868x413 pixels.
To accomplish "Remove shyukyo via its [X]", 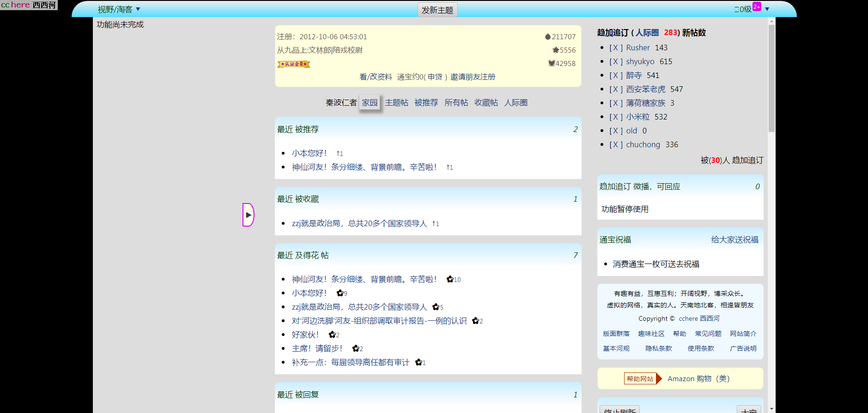I will click(616, 61).
